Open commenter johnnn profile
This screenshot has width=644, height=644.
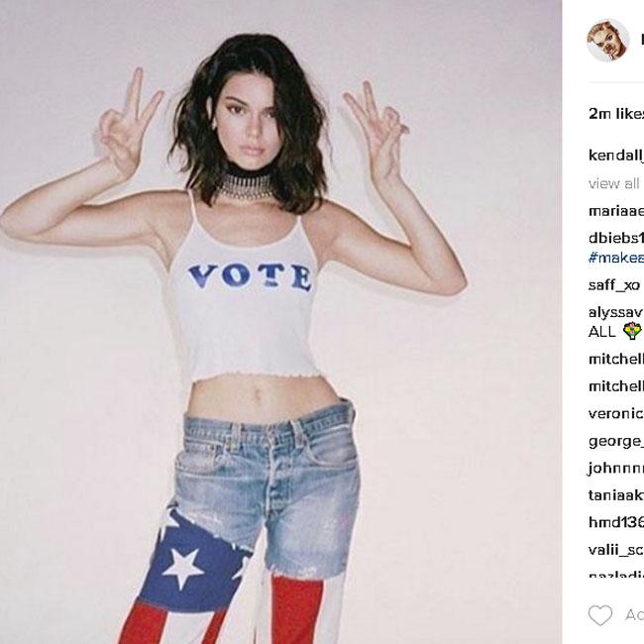pos(616,469)
